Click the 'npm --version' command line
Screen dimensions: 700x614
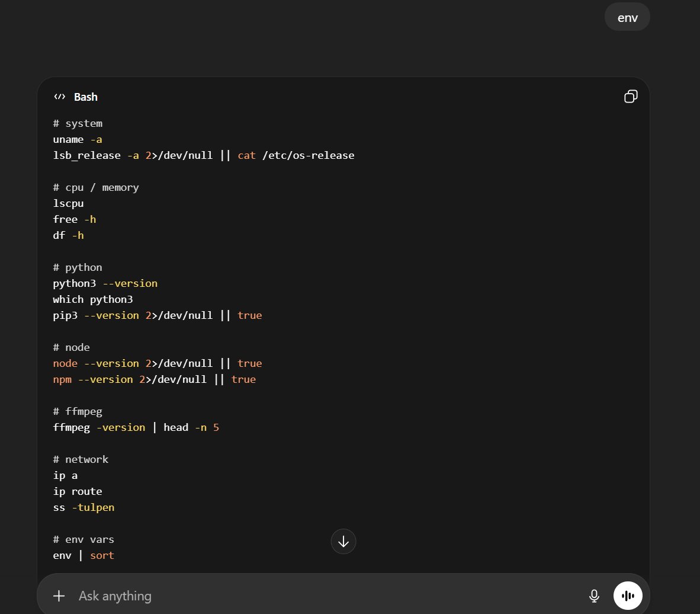tap(155, 379)
